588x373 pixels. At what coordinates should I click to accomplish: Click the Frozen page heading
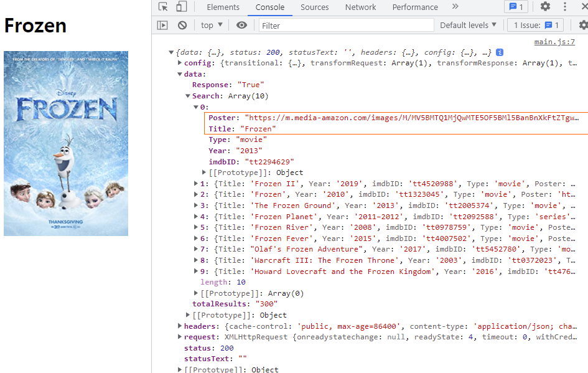coord(35,26)
